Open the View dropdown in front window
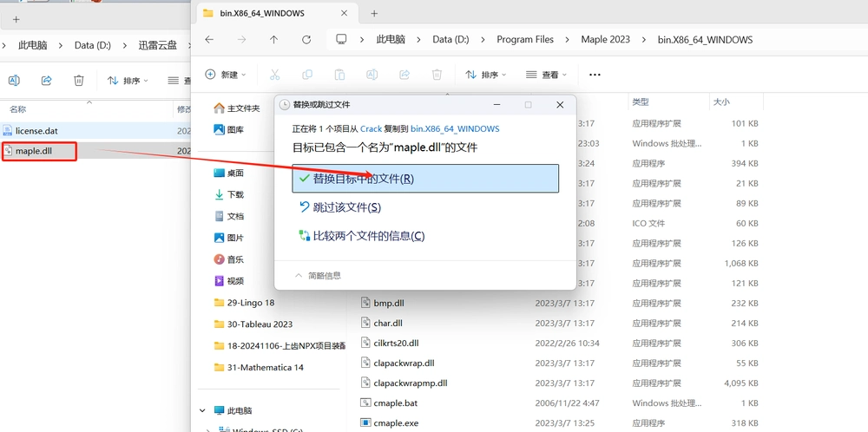The width and height of the screenshot is (868, 432). point(546,74)
